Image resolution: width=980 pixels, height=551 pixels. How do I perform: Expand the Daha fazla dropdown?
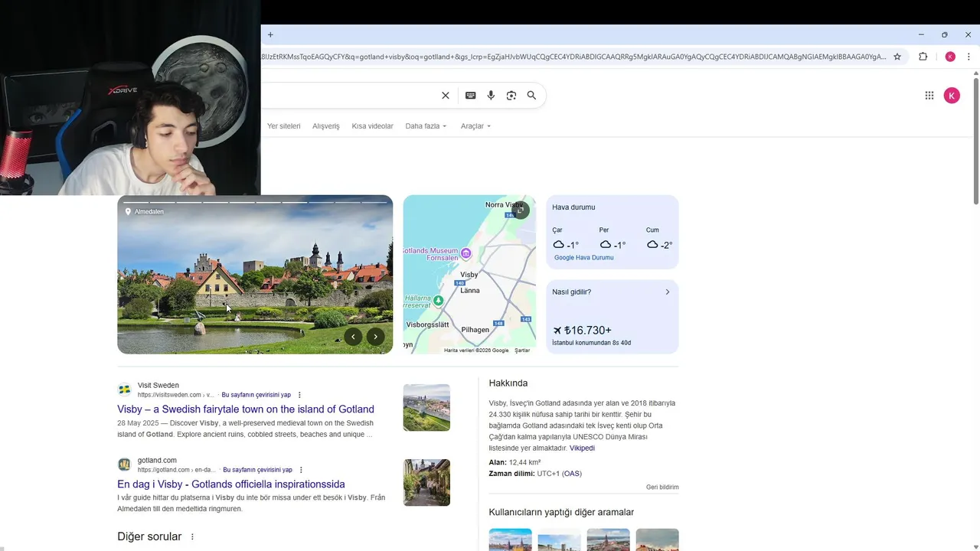(426, 126)
